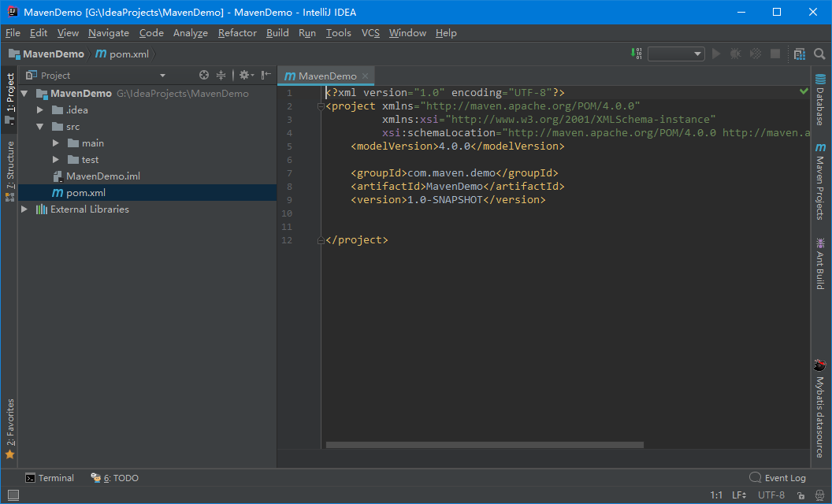The width and height of the screenshot is (832, 504).
Task: Click Scroll from Source target icon
Action: (x=204, y=75)
